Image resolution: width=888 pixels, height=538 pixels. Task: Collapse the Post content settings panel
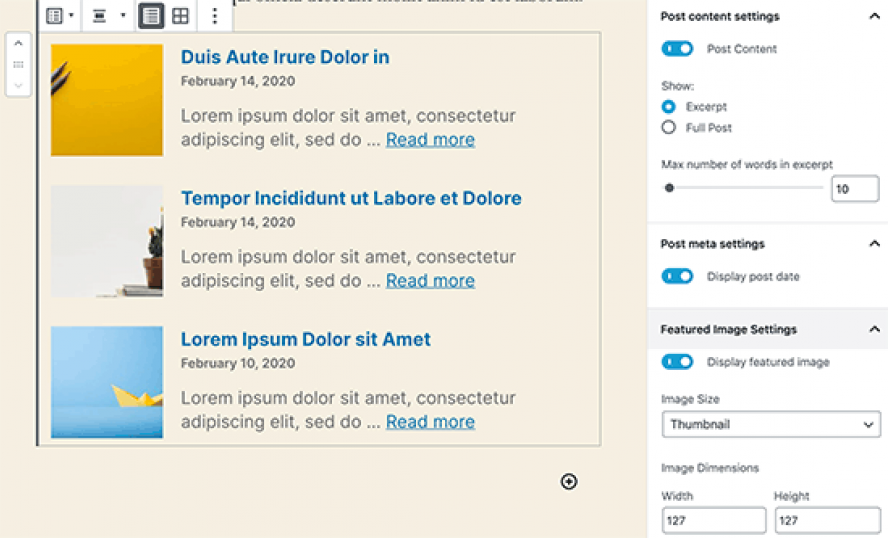click(874, 16)
